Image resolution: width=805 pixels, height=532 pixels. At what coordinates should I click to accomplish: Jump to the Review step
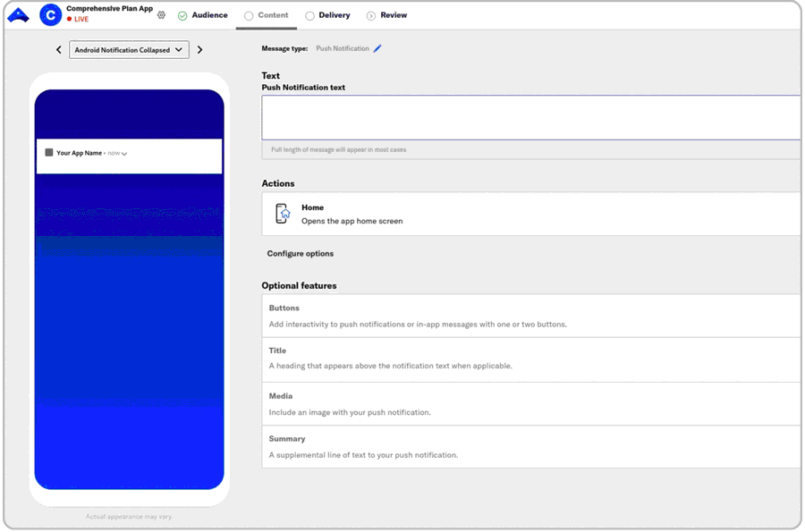click(386, 15)
